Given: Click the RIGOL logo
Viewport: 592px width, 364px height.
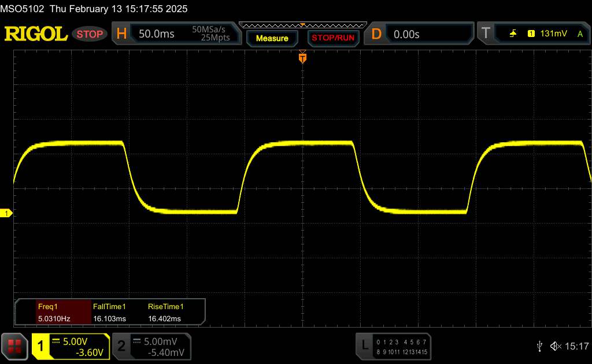Looking at the screenshot, I should pos(36,34).
